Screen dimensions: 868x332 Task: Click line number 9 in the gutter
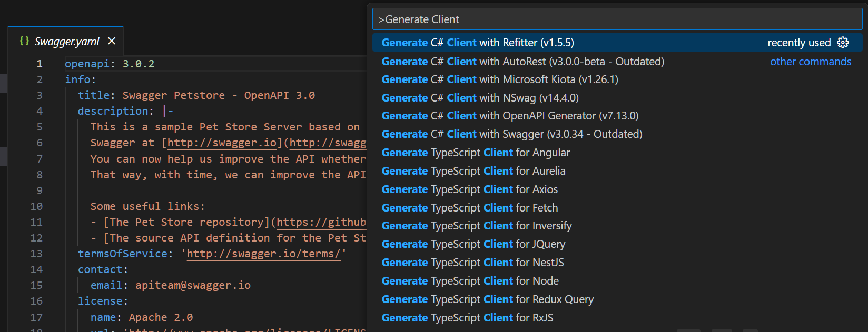[x=39, y=190]
